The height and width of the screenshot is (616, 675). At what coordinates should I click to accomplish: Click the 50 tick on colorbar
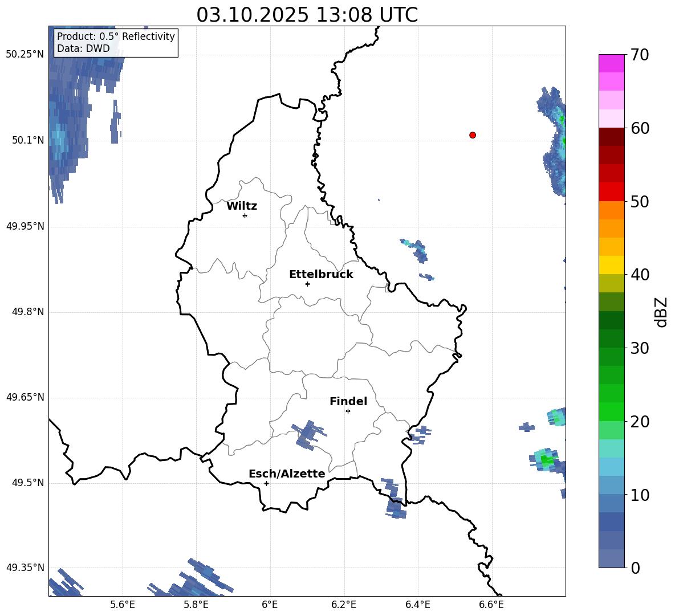tap(640, 201)
